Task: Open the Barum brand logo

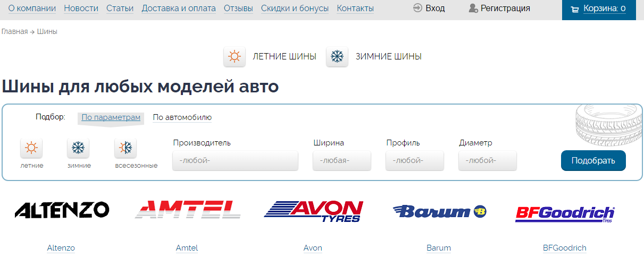Action: click(440, 211)
